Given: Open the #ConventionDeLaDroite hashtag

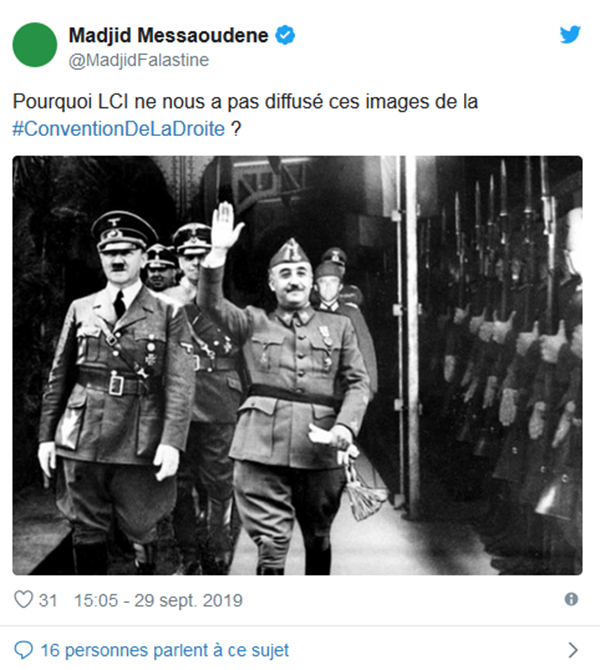Looking at the screenshot, I should pyautogui.click(x=118, y=129).
